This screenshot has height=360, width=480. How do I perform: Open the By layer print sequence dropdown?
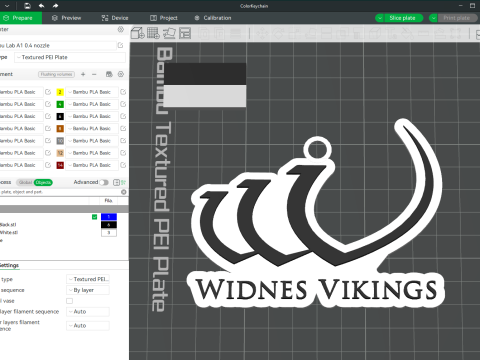(88, 290)
